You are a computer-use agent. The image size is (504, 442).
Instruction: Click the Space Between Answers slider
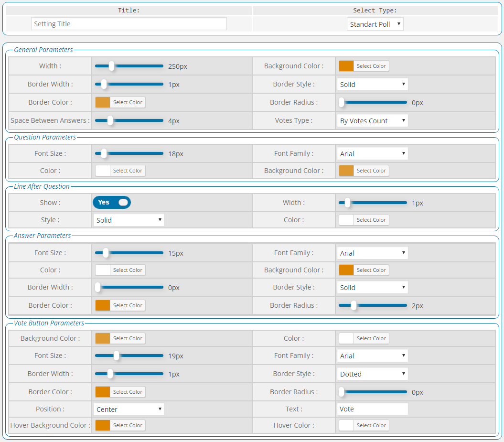(129, 120)
